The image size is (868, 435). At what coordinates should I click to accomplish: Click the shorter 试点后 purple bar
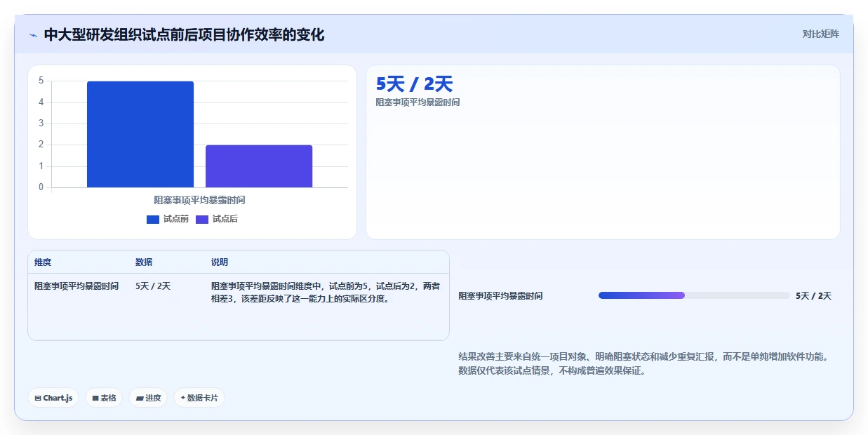click(x=259, y=166)
